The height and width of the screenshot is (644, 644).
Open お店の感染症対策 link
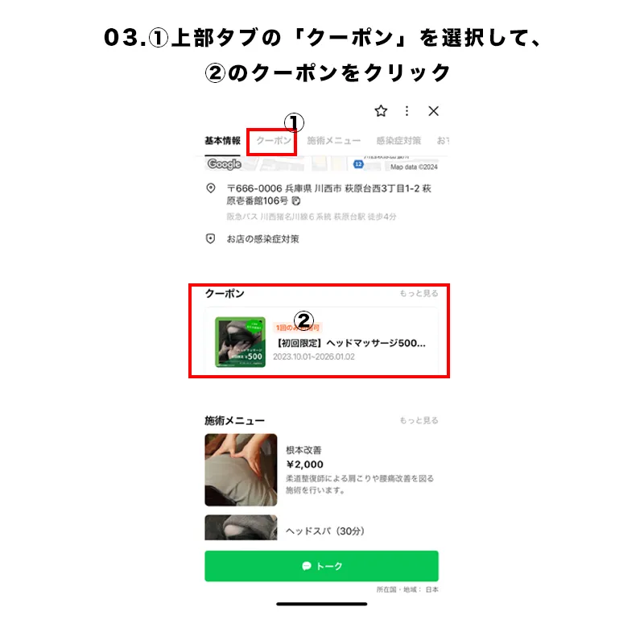(x=263, y=239)
